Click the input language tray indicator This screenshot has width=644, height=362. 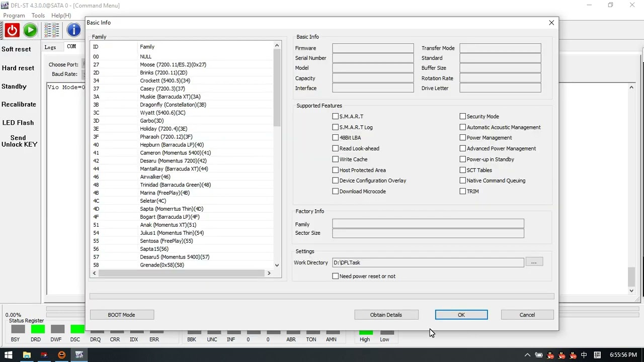(x=584, y=355)
